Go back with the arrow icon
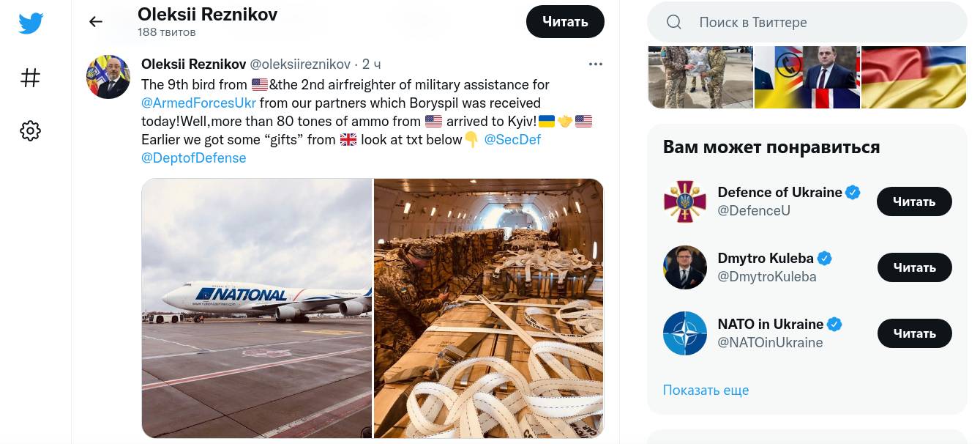This screenshot has height=444, width=980. point(96,22)
